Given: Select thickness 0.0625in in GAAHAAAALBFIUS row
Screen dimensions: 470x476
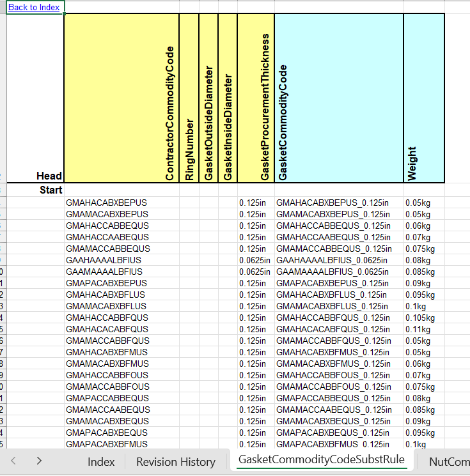Looking at the screenshot, I should point(256,261).
